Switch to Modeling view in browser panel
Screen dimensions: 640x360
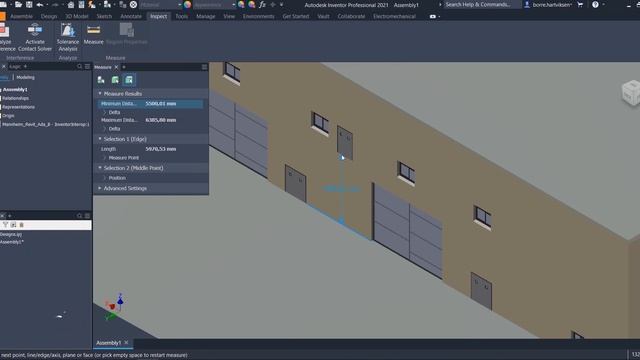25,77
